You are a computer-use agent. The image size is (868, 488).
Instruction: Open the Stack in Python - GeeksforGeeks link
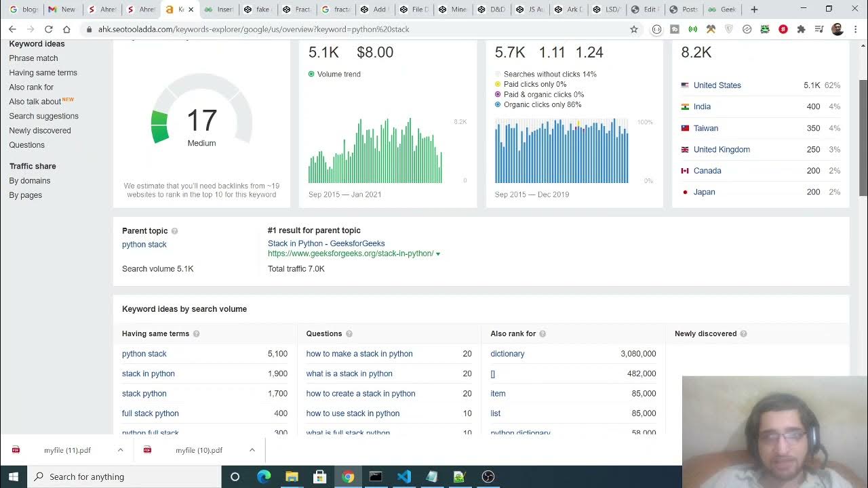pyautogui.click(x=326, y=243)
